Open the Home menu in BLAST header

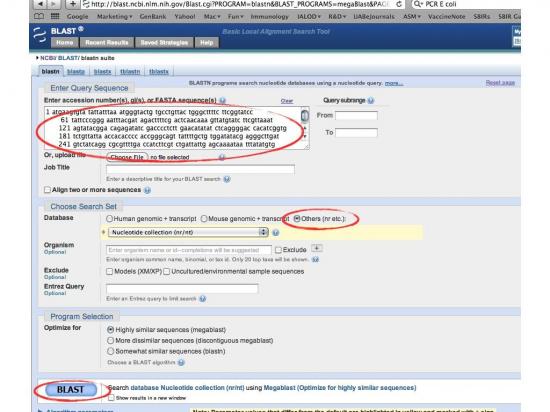coord(65,43)
